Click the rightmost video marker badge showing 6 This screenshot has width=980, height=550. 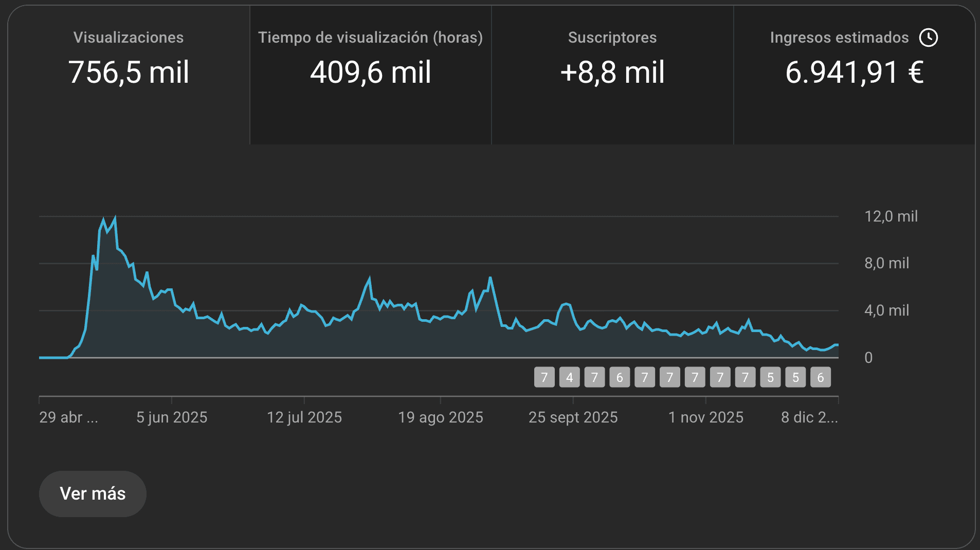tap(821, 377)
